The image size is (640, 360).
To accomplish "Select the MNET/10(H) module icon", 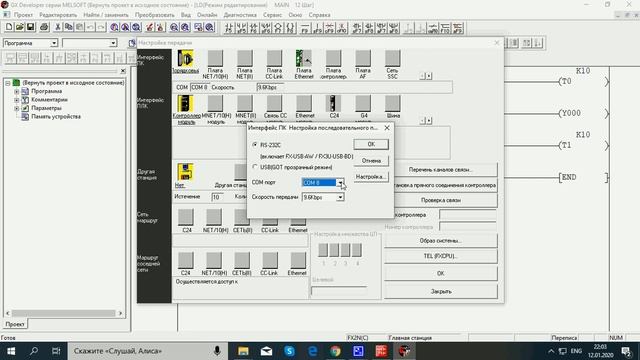I will (215, 104).
